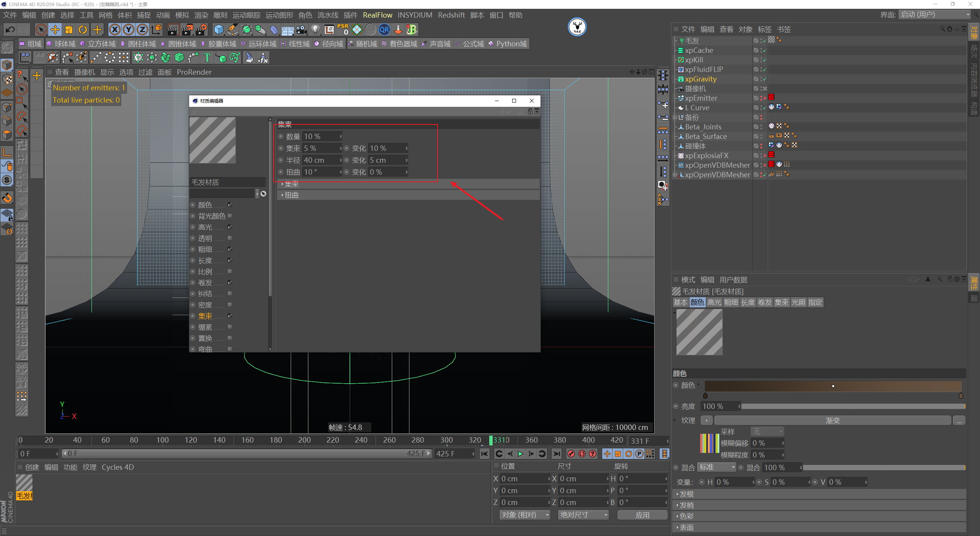The image size is (980, 536).
Task: Click the 渐变 texture button
Action: (x=833, y=420)
